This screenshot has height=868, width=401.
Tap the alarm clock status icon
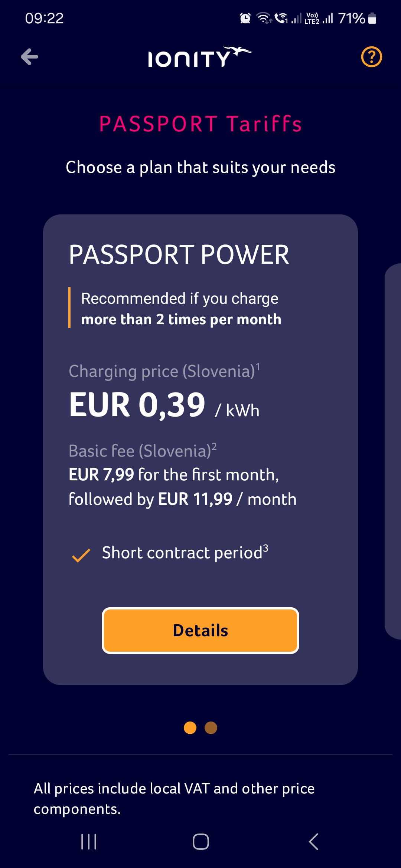point(245,18)
